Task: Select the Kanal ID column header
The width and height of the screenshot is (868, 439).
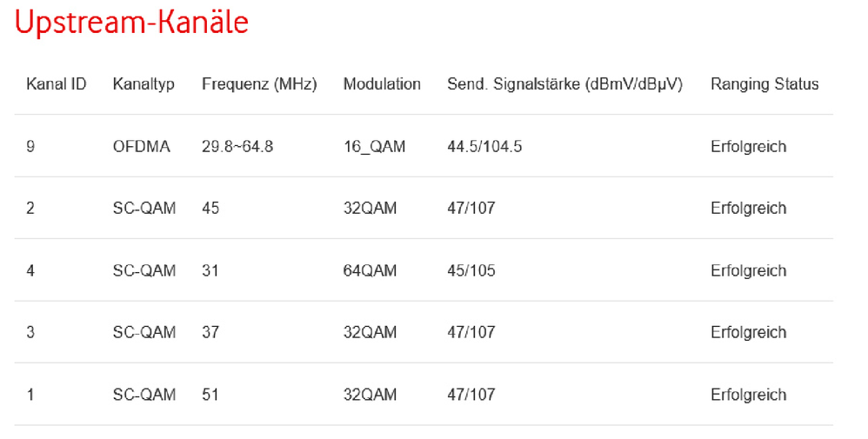Action: pos(57,84)
